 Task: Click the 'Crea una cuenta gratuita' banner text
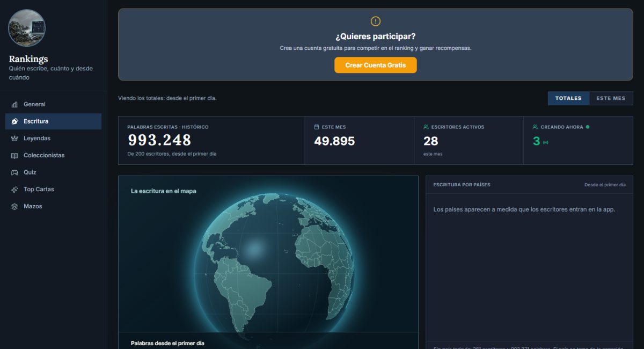pyautogui.click(x=376, y=48)
